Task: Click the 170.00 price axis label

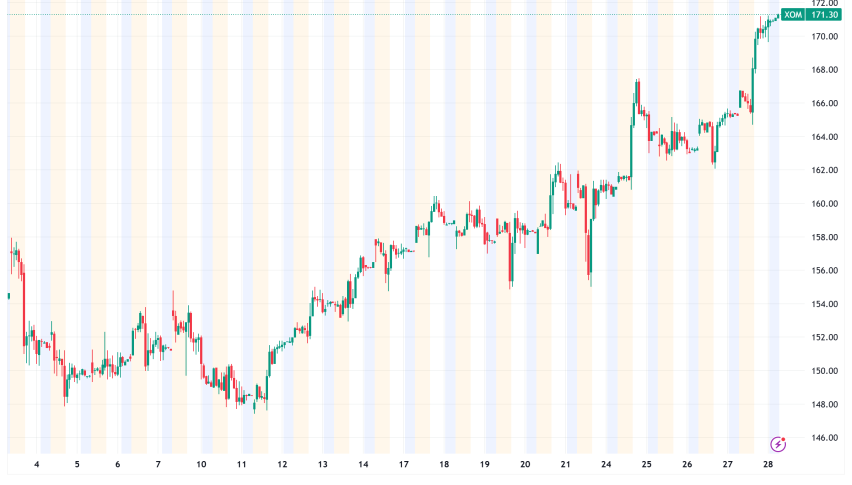Action: pyautogui.click(x=824, y=37)
